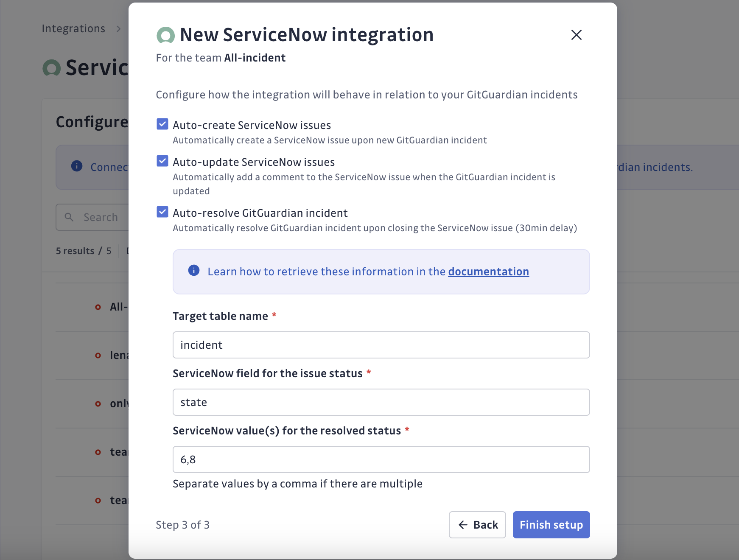
Task: Uncheck Auto-resolve GitGuardian incident
Action: click(162, 212)
